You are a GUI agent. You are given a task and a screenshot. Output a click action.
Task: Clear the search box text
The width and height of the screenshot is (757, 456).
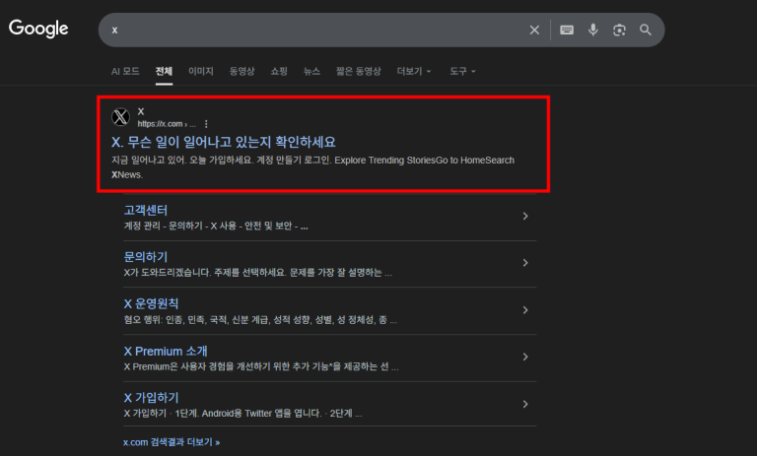click(x=534, y=30)
